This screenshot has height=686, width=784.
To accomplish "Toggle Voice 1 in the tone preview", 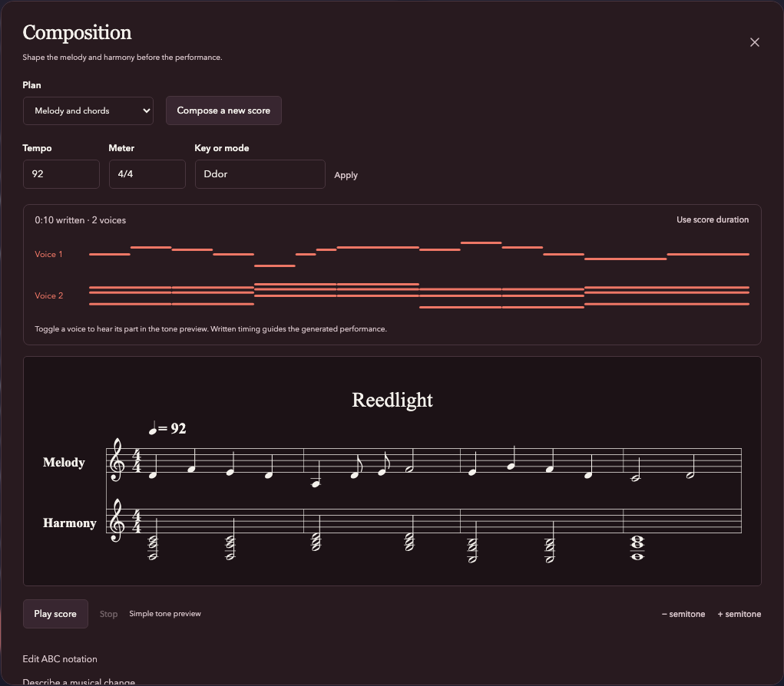I will [48, 254].
